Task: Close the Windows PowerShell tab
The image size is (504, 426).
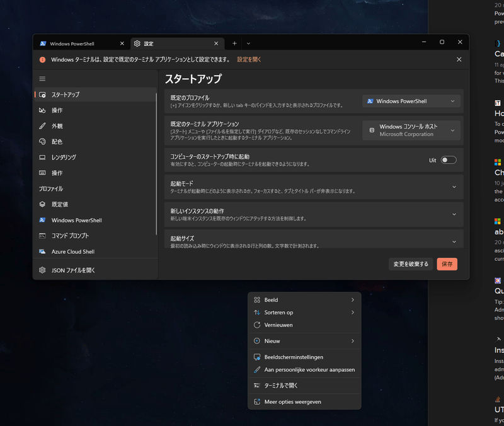Action: [x=122, y=43]
